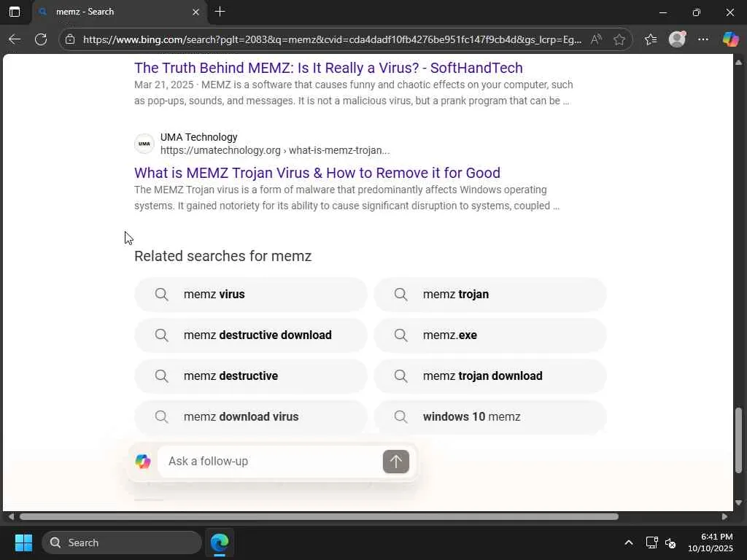
Task: Close the memz - Search tab
Action: (196, 12)
